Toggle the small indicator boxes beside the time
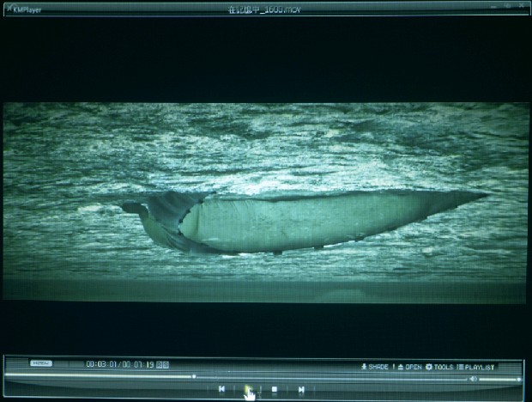Image resolution: width=532 pixels, height=402 pixels. [163, 364]
